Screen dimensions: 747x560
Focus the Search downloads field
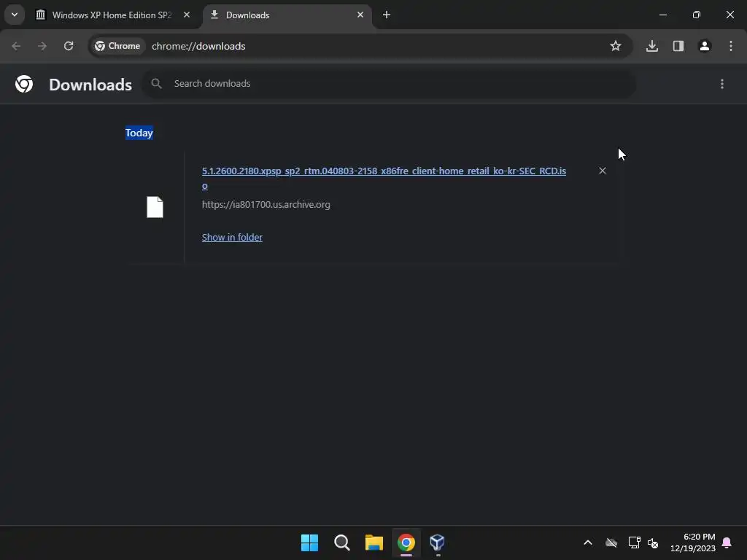pyautogui.click(x=390, y=83)
